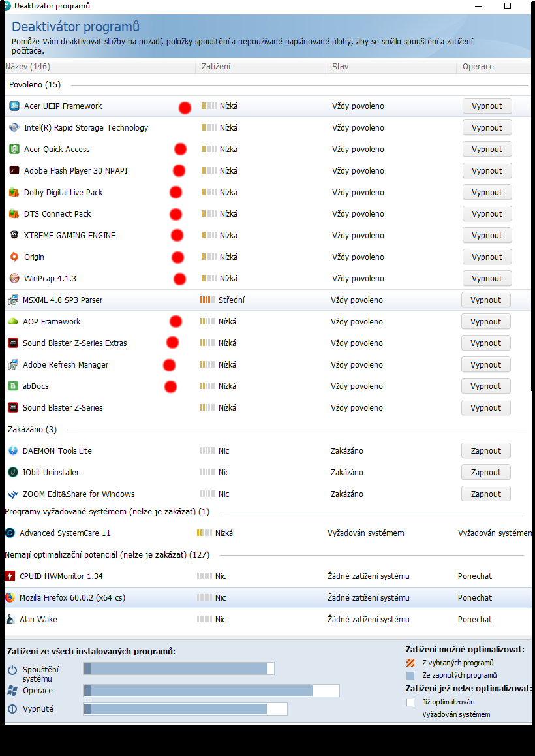Click Ponechat in the CPUID HWMonitor row
This screenshot has width=535, height=756.
pyautogui.click(x=475, y=576)
